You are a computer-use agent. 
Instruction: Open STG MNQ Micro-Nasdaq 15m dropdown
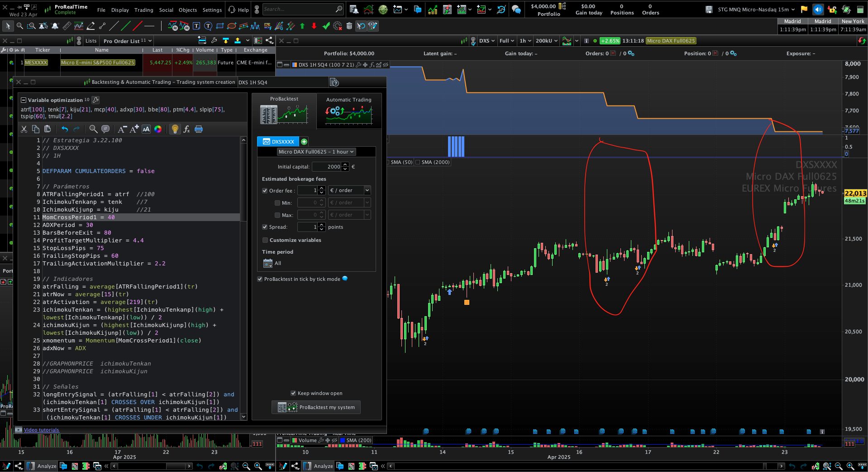tap(756, 10)
